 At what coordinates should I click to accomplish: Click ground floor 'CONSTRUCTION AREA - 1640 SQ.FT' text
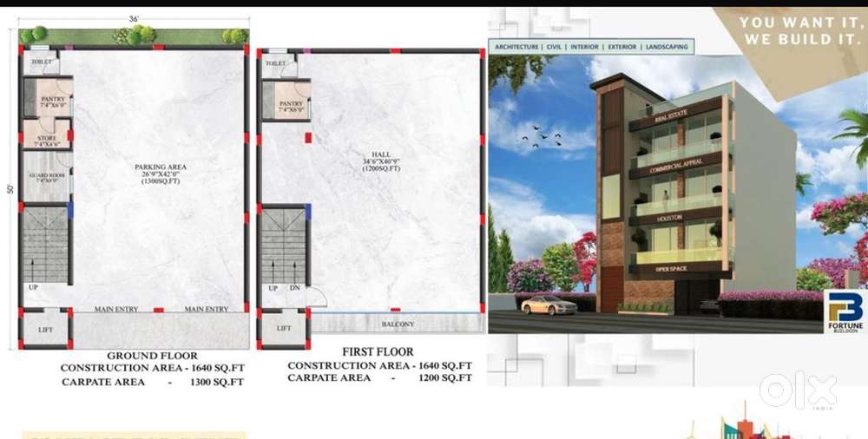tap(152, 368)
